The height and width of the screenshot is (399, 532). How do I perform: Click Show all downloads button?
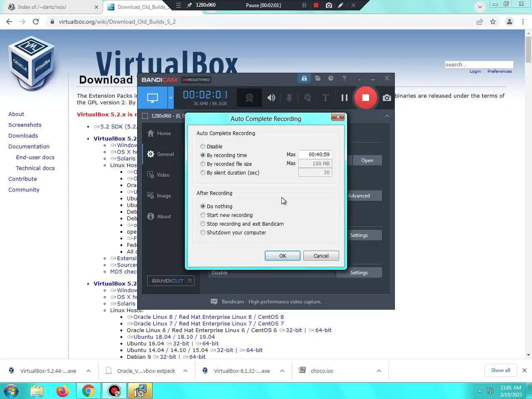coord(500,370)
